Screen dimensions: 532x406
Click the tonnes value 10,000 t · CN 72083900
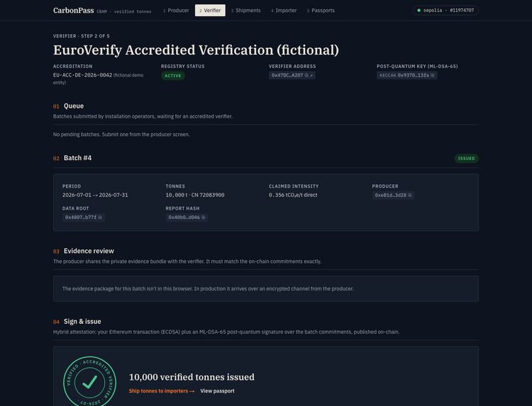[195, 195]
